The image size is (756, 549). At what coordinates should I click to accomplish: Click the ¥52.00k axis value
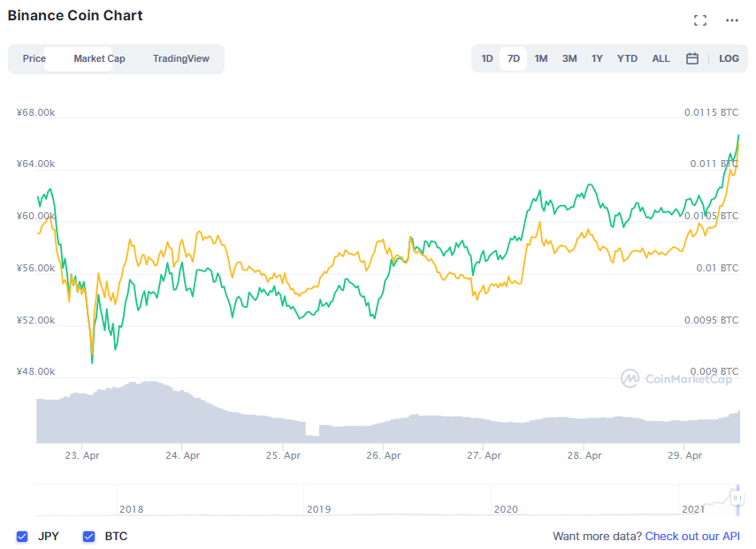[x=35, y=320]
